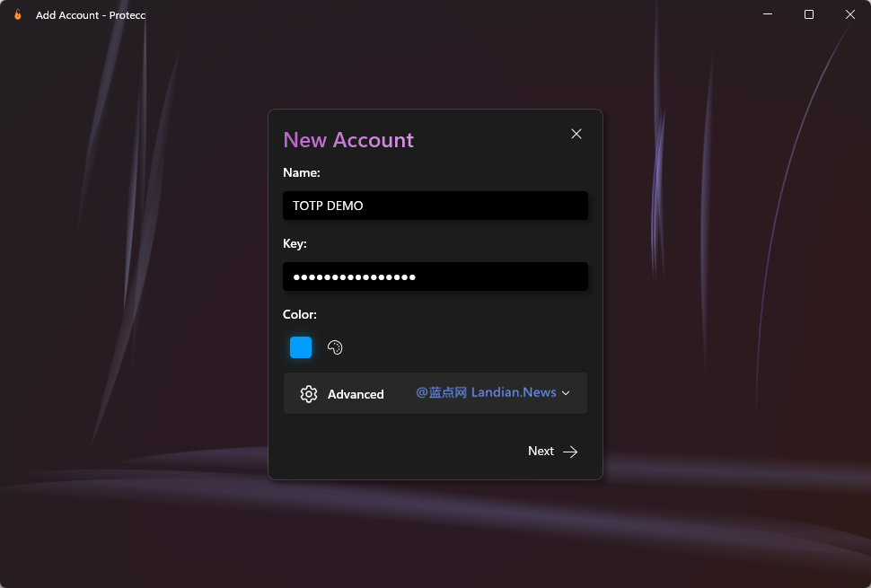The width and height of the screenshot is (871, 588).
Task: Click the "Color:" section label
Action: pos(300,314)
